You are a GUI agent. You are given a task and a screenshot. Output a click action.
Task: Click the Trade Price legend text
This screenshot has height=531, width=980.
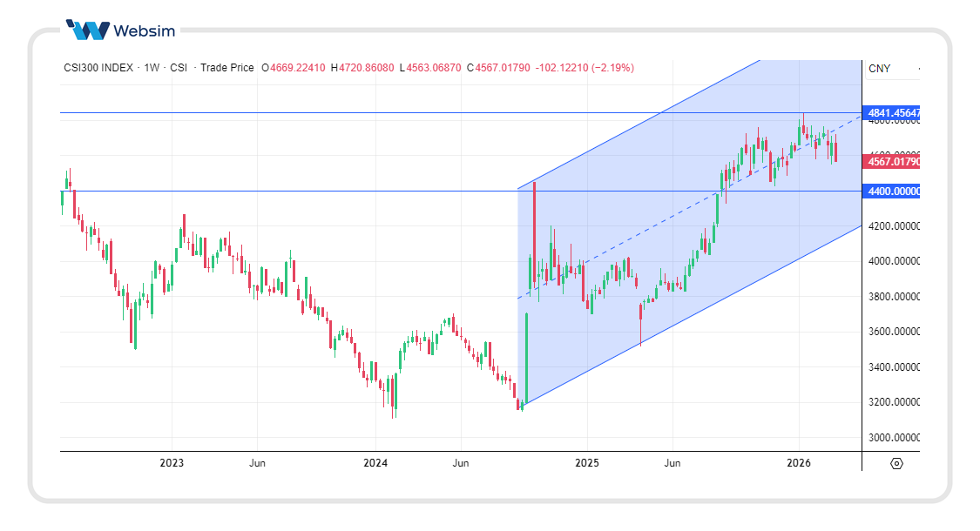pos(227,68)
